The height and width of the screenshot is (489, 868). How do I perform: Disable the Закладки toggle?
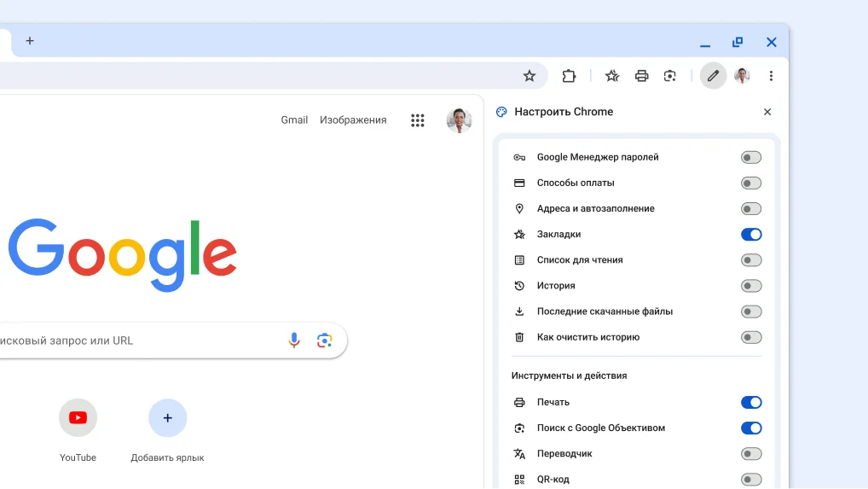[751, 234]
